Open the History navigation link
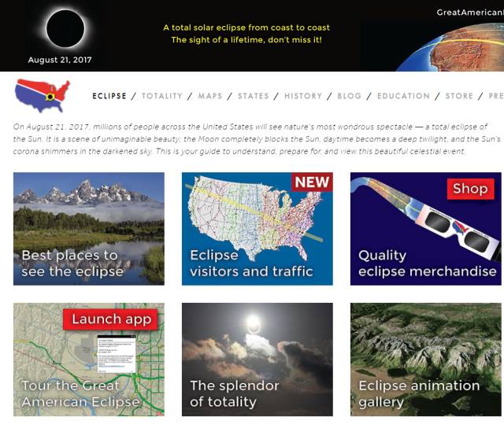 point(303,96)
